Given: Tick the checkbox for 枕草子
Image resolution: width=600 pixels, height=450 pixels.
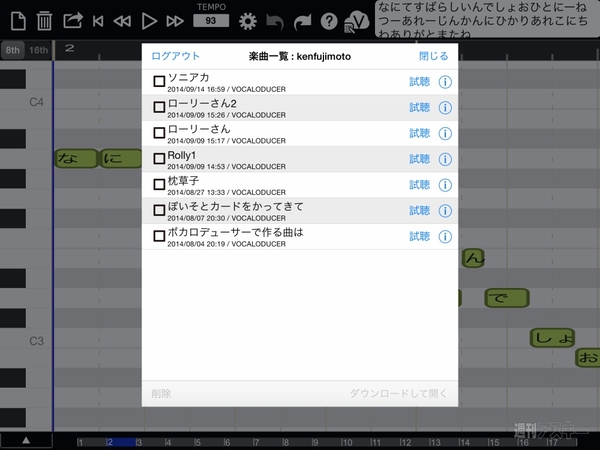Looking at the screenshot, I should coord(159,184).
